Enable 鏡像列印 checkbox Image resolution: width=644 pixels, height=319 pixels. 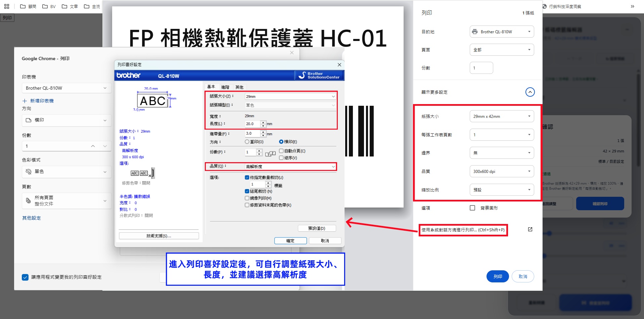(x=247, y=198)
